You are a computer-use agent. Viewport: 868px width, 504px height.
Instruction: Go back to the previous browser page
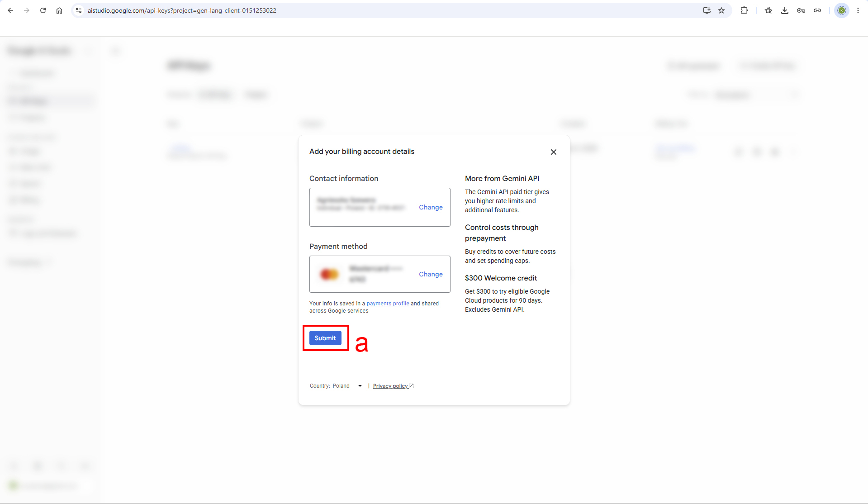[x=10, y=10]
